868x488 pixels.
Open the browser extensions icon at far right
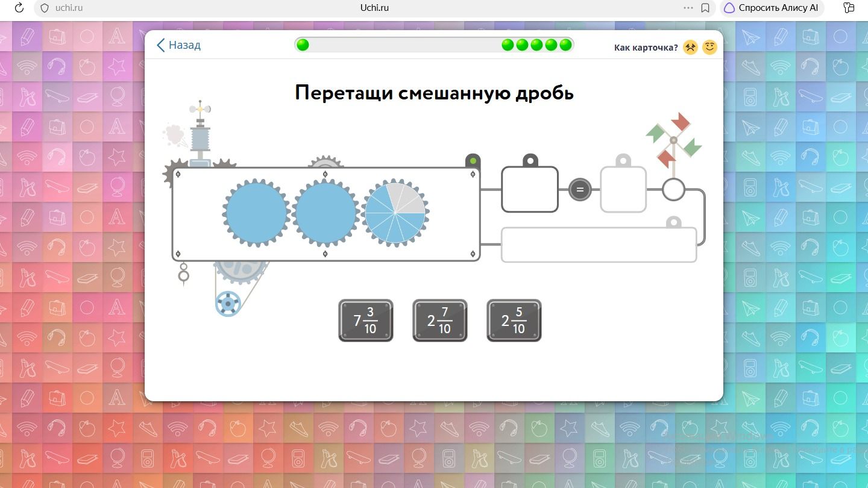(849, 8)
